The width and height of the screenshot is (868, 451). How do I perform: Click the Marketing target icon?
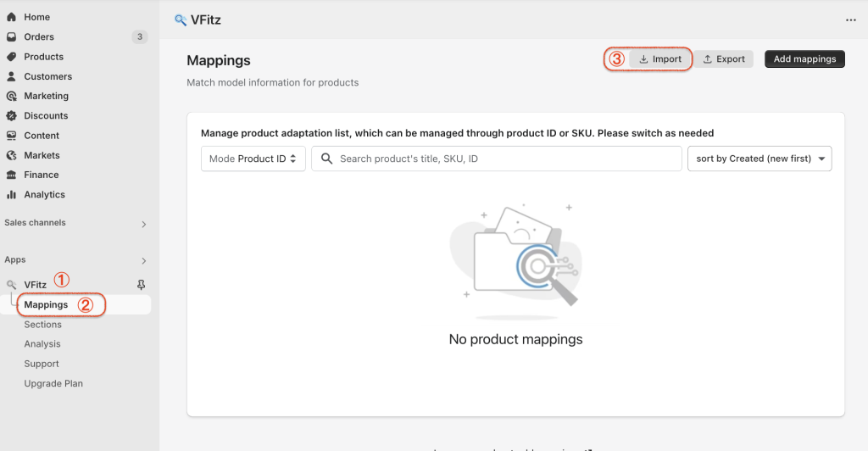point(11,96)
